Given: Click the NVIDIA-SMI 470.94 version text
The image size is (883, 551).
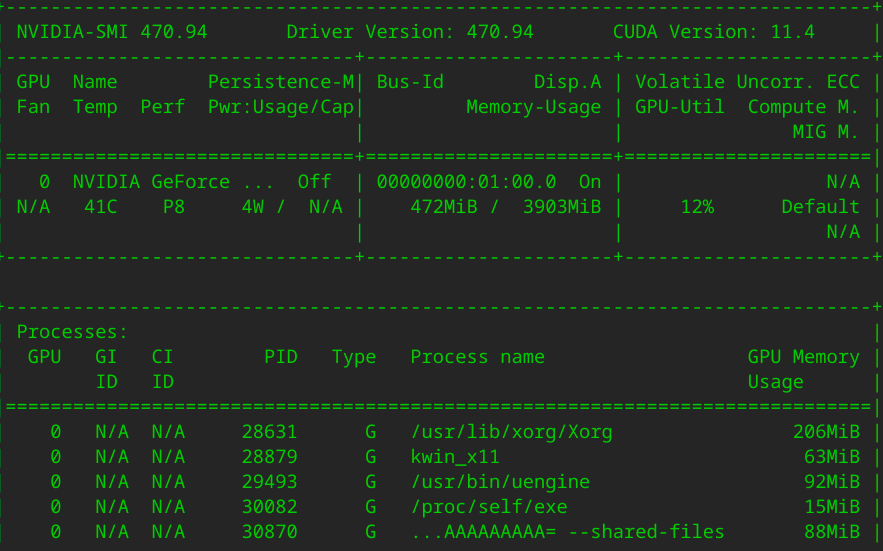Looking at the screenshot, I should (111, 32).
